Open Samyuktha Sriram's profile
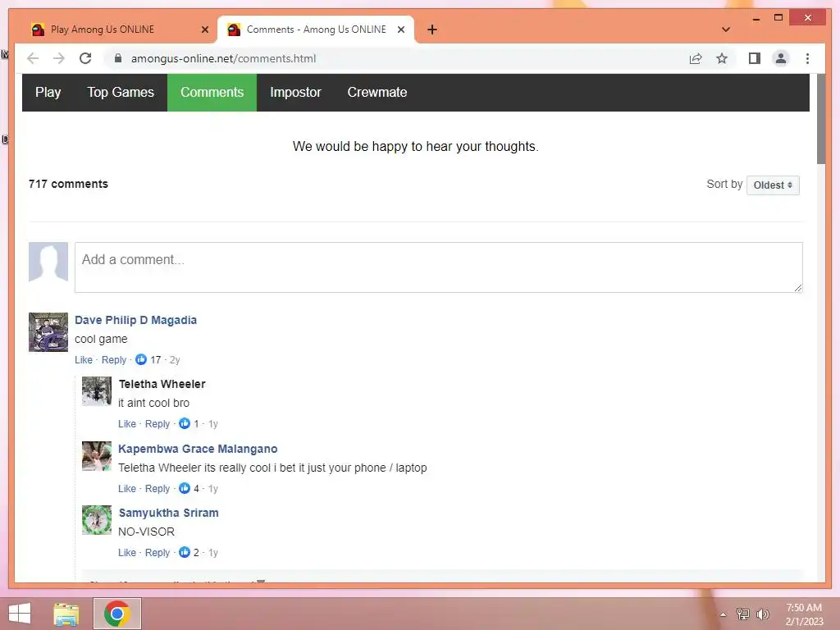This screenshot has width=840, height=630. click(x=169, y=513)
